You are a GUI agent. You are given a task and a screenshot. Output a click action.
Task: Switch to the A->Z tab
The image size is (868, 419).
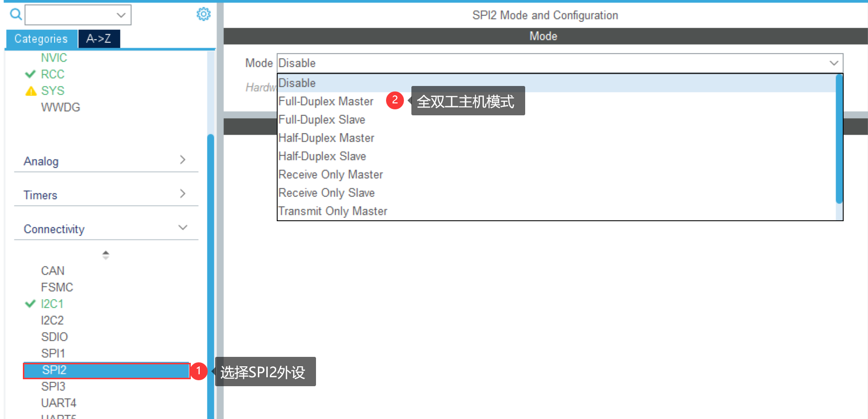coord(98,39)
